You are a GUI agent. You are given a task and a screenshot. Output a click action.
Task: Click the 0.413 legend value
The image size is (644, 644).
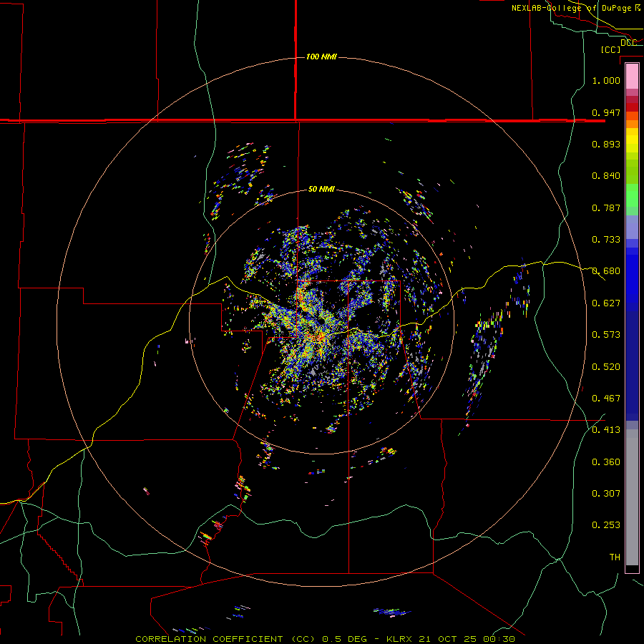click(606, 430)
